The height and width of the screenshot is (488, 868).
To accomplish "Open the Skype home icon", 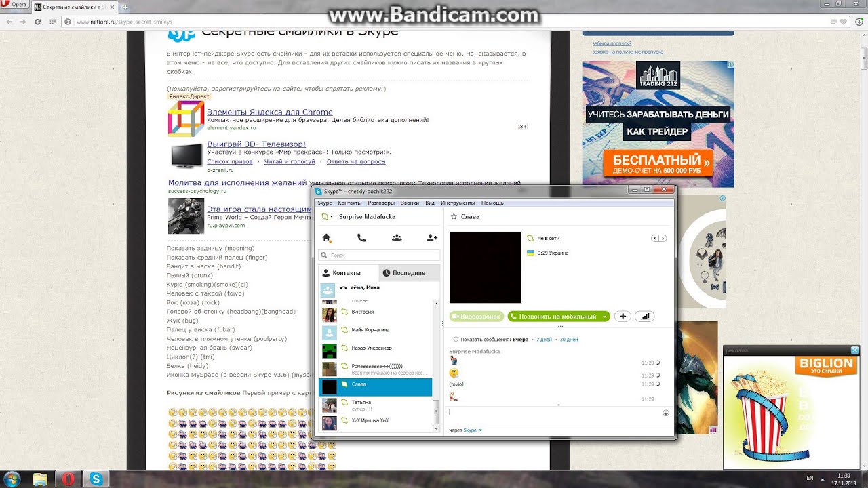I will [x=327, y=238].
